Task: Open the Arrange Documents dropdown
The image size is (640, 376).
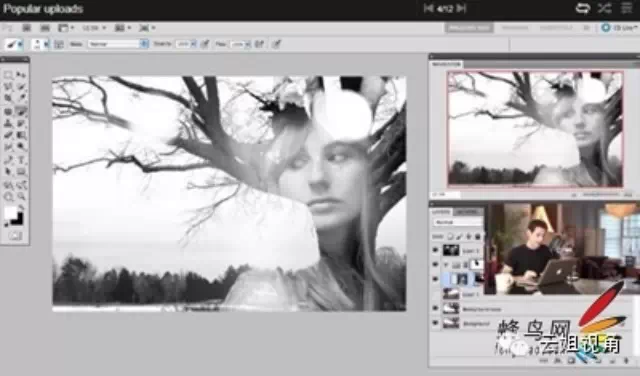Action: [x=122, y=28]
